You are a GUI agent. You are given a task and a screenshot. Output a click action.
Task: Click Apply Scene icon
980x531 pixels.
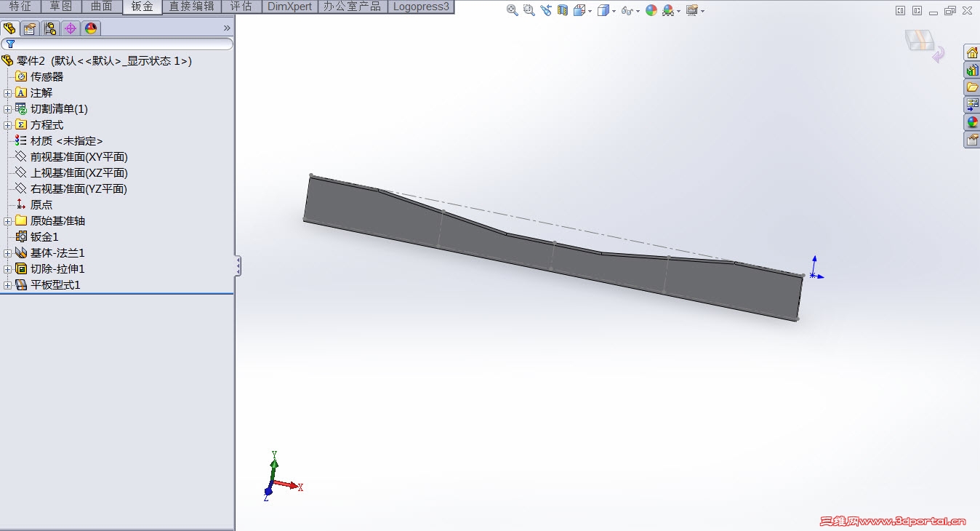[x=668, y=10]
